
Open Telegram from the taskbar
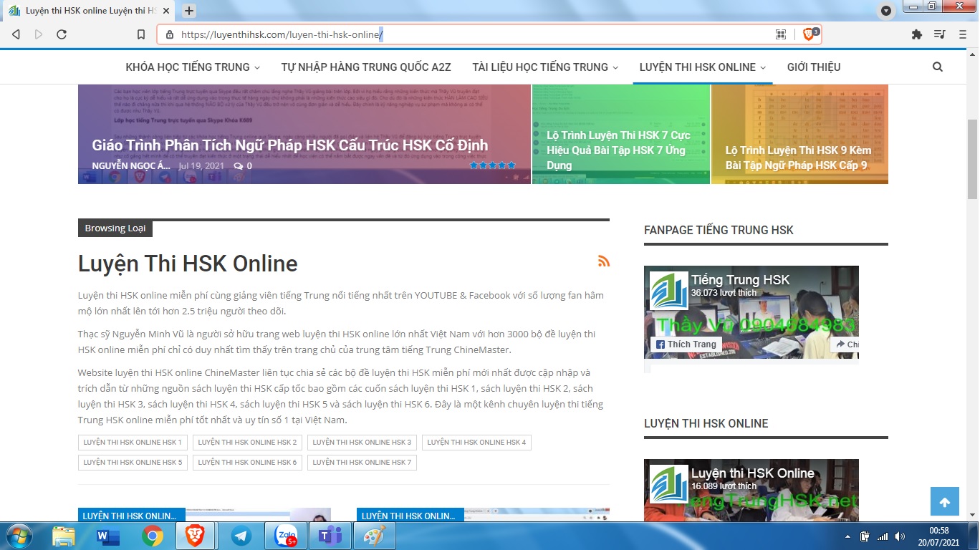241,536
